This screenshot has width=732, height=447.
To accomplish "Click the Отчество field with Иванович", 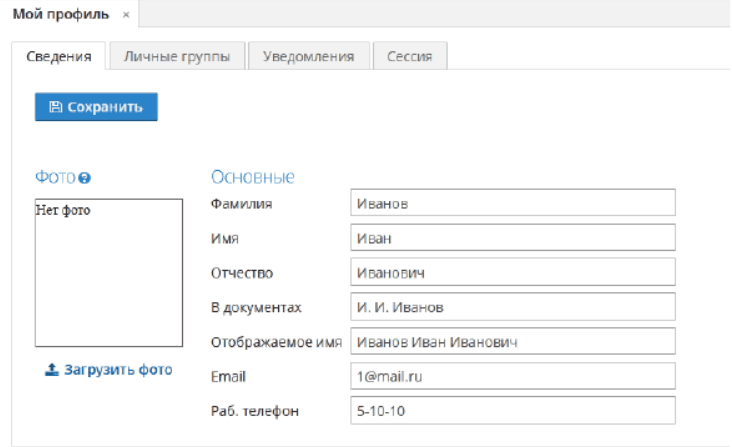I will [x=513, y=272].
